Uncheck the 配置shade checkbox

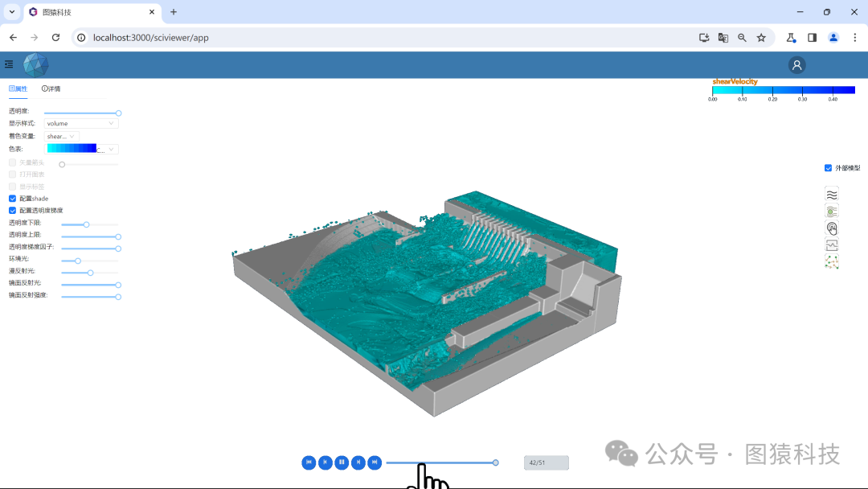point(12,199)
